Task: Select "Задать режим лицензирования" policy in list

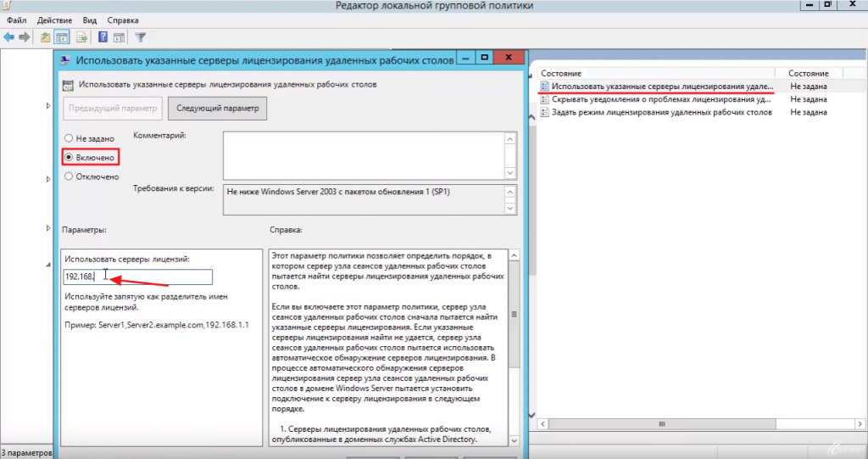Action: click(661, 112)
